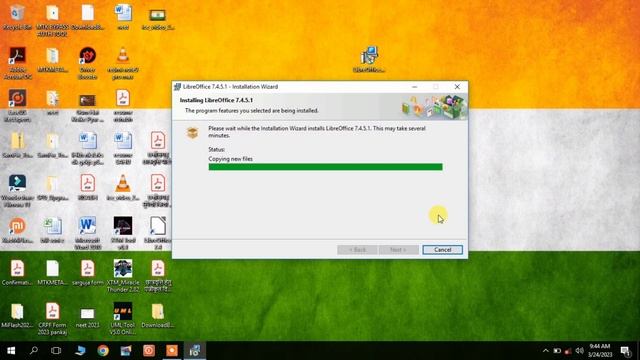Click the "Copying new files" status text

click(x=231, y=159)
